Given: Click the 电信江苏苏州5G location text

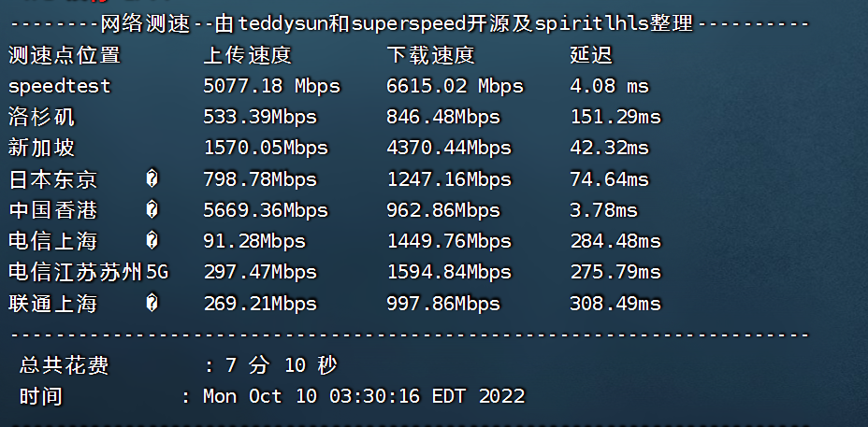Looking at the screenshot, I should pyautogui.click(x=89, y=272).
